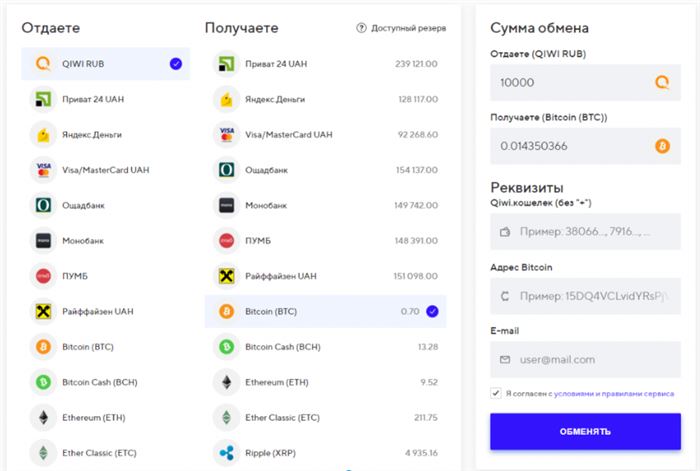Select Райффайзен UAH label in Отдаете
Screen dimensions: 700x471
pyautogui.click(x=98, y=312)
